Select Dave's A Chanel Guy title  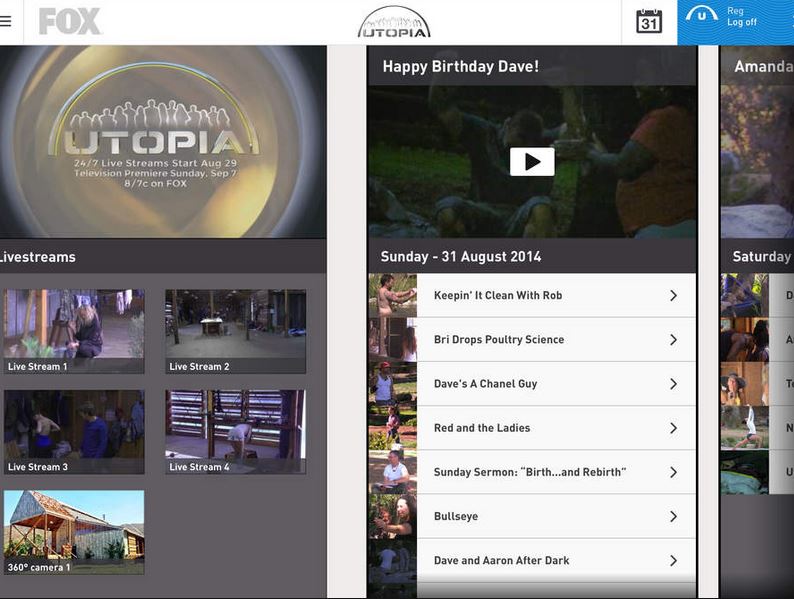point(485,384)
